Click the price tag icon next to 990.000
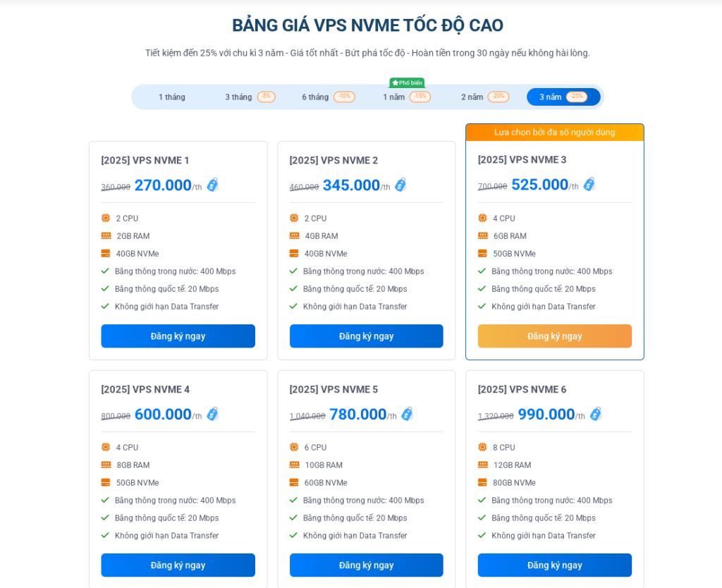 tap(595, 414)
